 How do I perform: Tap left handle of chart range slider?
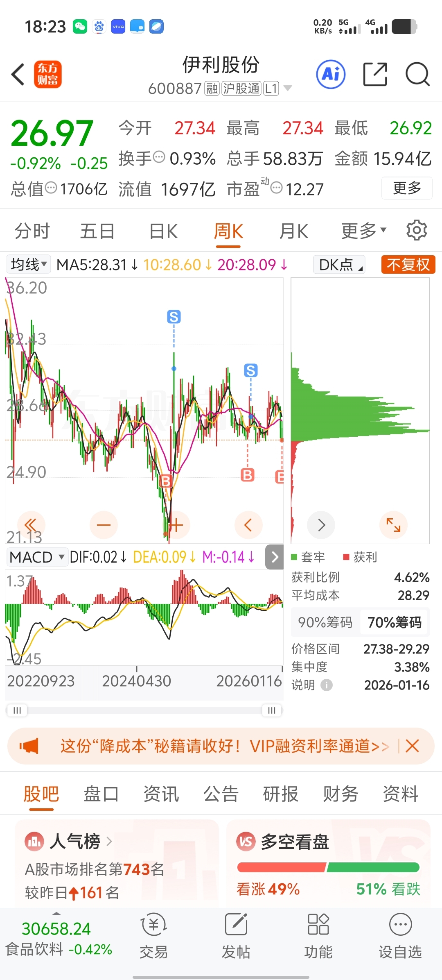[17, 710]
